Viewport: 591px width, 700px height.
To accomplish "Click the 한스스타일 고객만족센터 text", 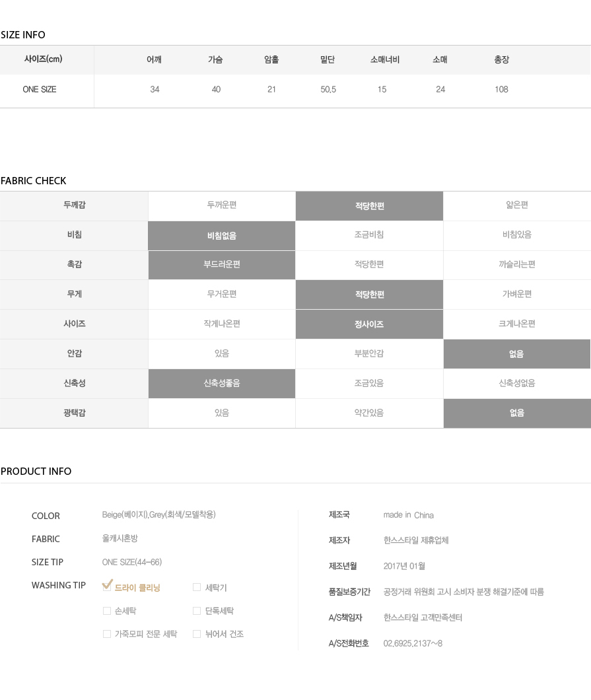I will (x=423, y=617).
